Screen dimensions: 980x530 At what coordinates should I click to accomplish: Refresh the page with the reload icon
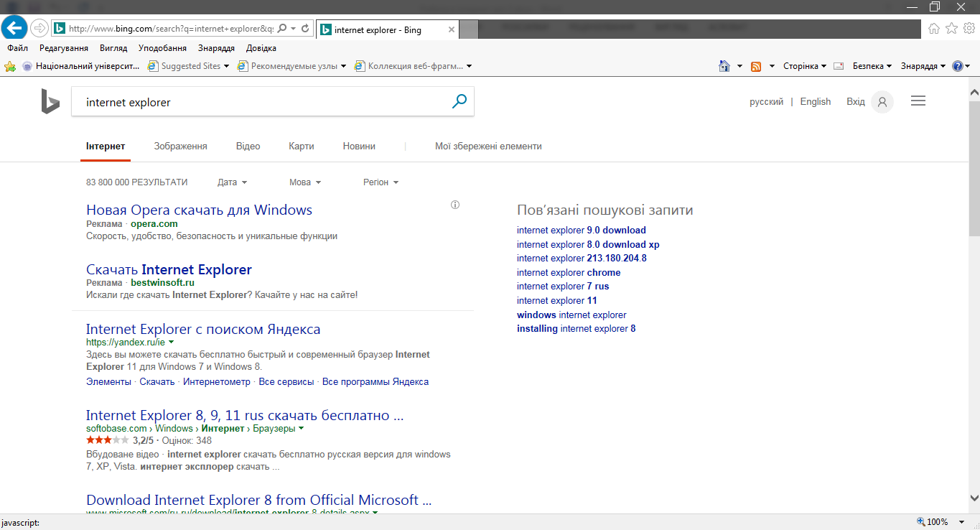[305, 29]
